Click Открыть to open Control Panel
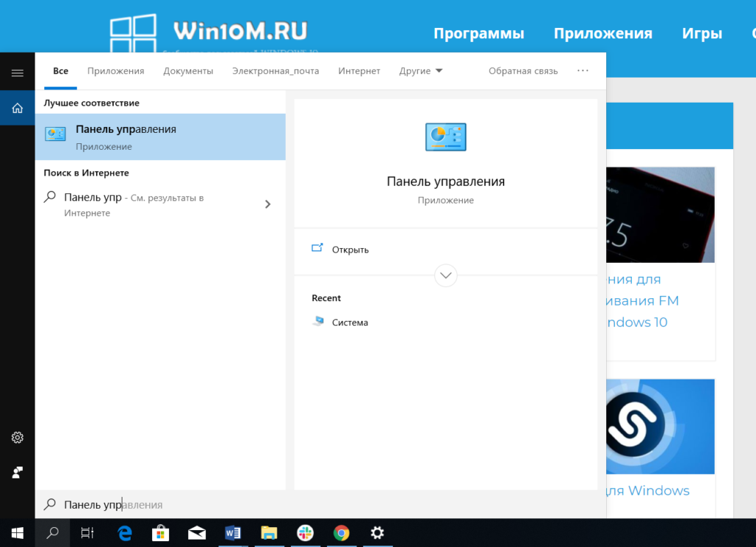This screenshot has width=756, height=547. click(350, 250)
